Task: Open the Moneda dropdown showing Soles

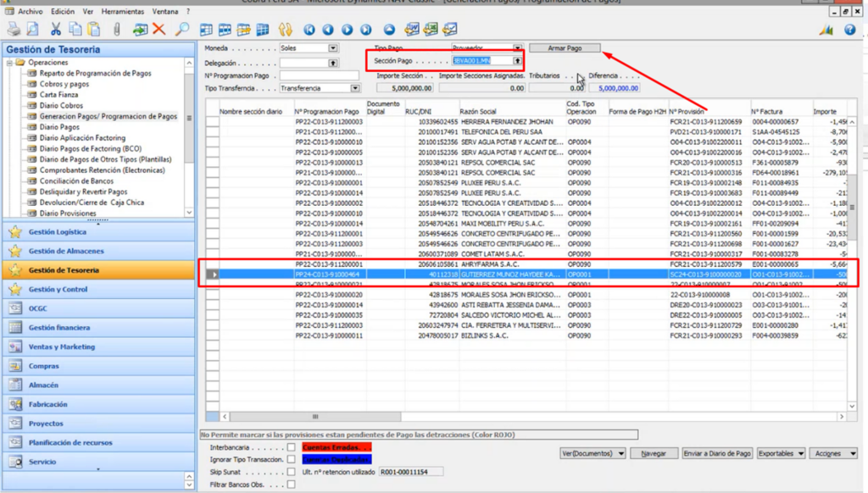Action: (x=332, y=48)
